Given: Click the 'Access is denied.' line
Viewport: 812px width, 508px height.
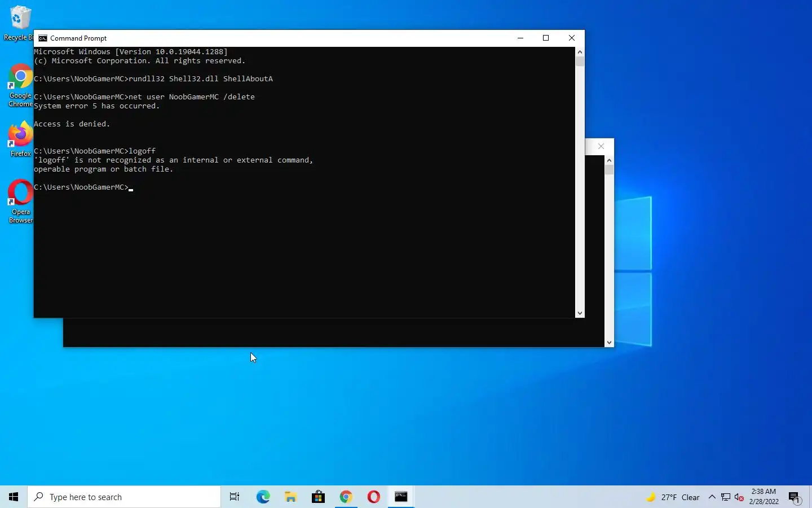Looking at the screenshot, I should pyautogui.click(x=72, y=124).
